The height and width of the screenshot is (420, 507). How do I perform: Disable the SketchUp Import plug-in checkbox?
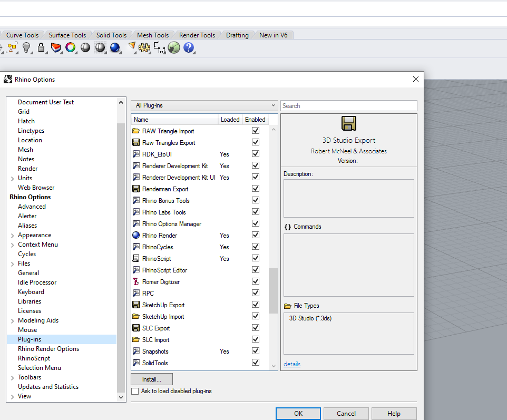[x=256, y=316]
